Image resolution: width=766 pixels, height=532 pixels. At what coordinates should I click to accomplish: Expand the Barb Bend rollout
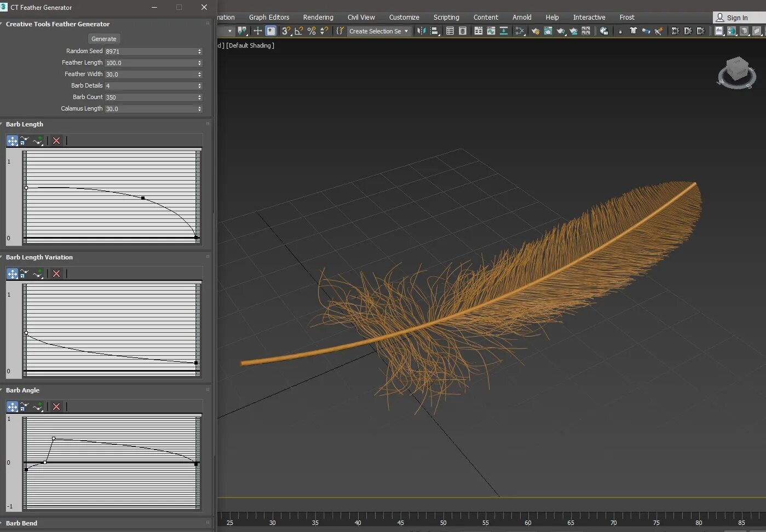coord(21,523)
